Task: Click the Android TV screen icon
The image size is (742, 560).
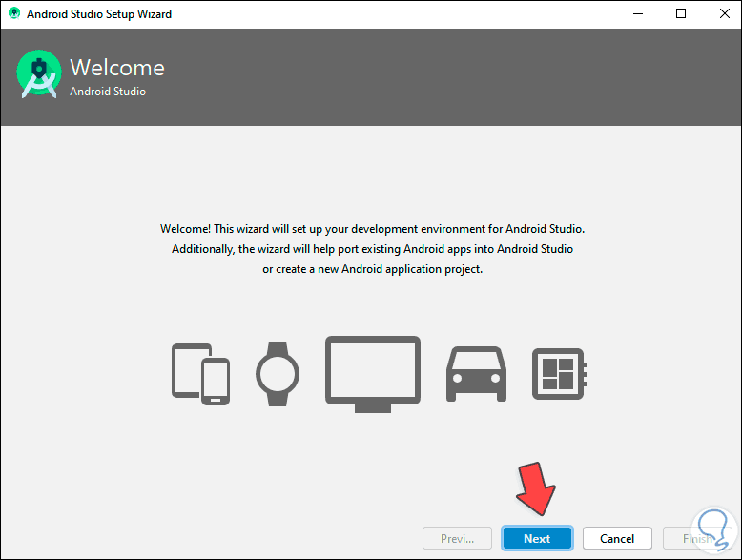Action: (373, 374)
